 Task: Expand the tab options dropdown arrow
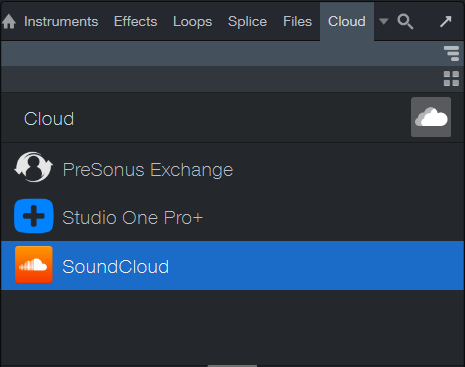pos(384,22)
